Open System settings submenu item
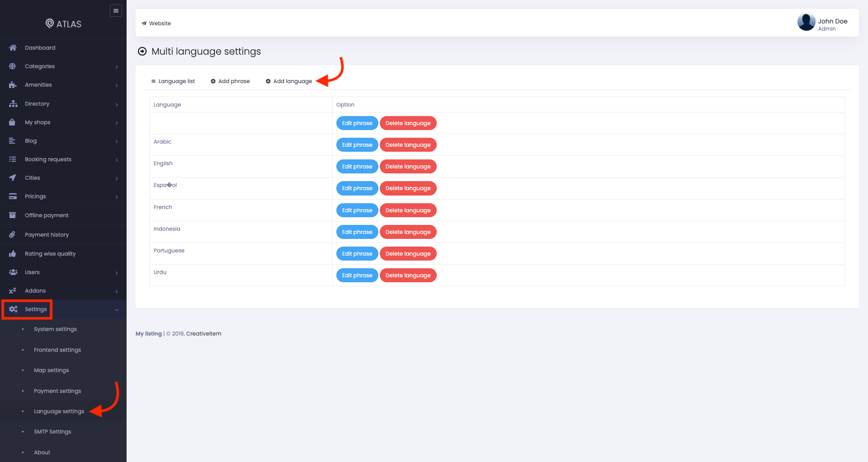Image resolution: width=868 pixels, height=462 pixels. (x=55, y=329)
